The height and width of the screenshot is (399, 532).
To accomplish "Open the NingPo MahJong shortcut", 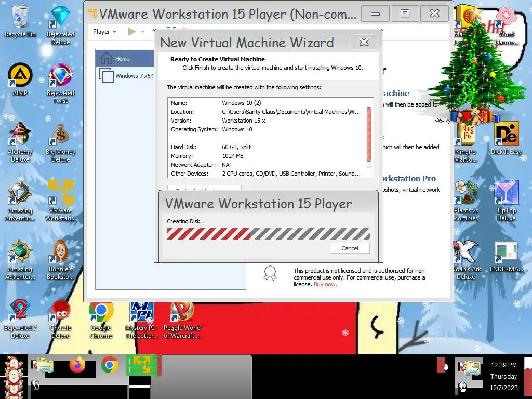I will click(465, 142).
